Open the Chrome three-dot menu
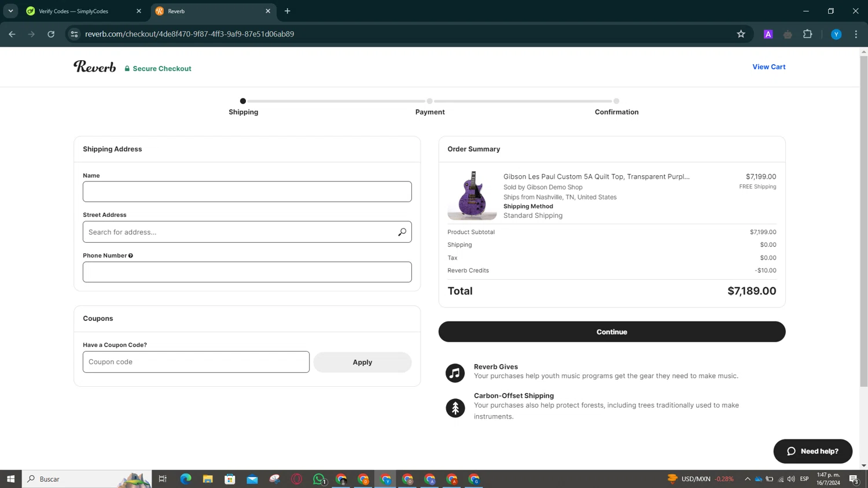 (856, 34)
